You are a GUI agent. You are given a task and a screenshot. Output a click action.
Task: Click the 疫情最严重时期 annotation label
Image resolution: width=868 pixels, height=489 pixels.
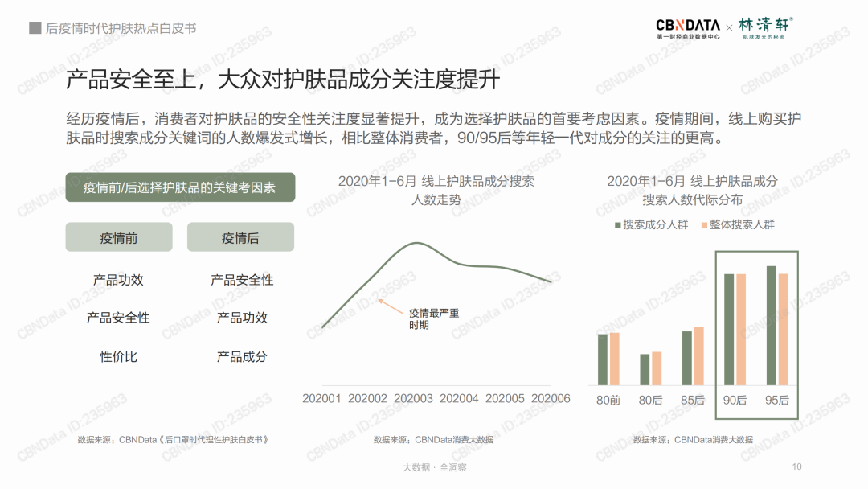click(433, 319)
